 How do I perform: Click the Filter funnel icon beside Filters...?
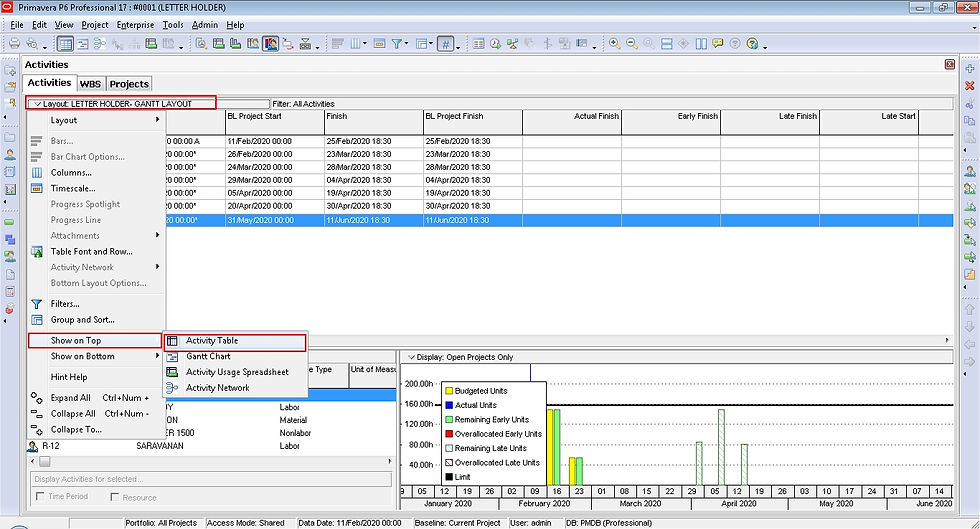[x=37, y=304]
